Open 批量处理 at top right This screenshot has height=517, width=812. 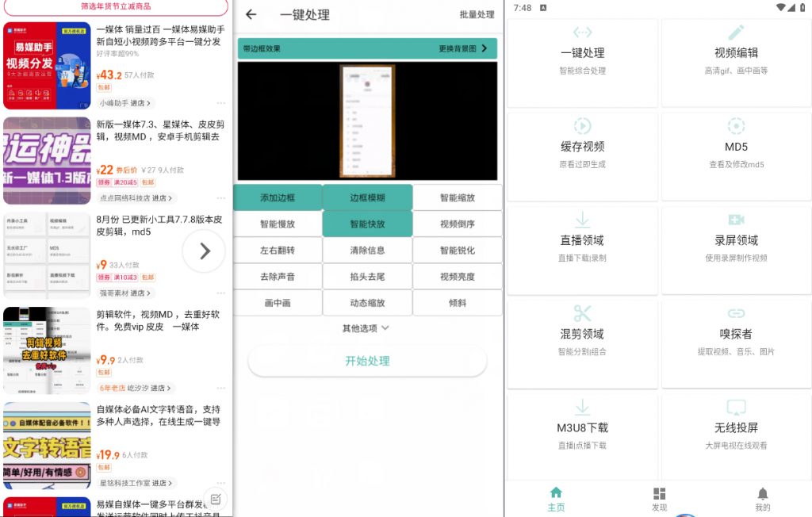(477, 14)
